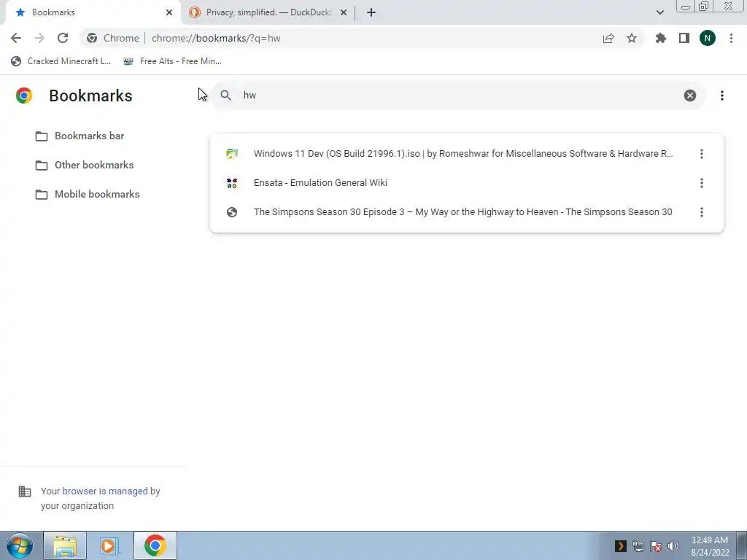Click the black arrow tray icon
Image resolution: width=747 pixels, height=560 pixels.
coord(620,546)
